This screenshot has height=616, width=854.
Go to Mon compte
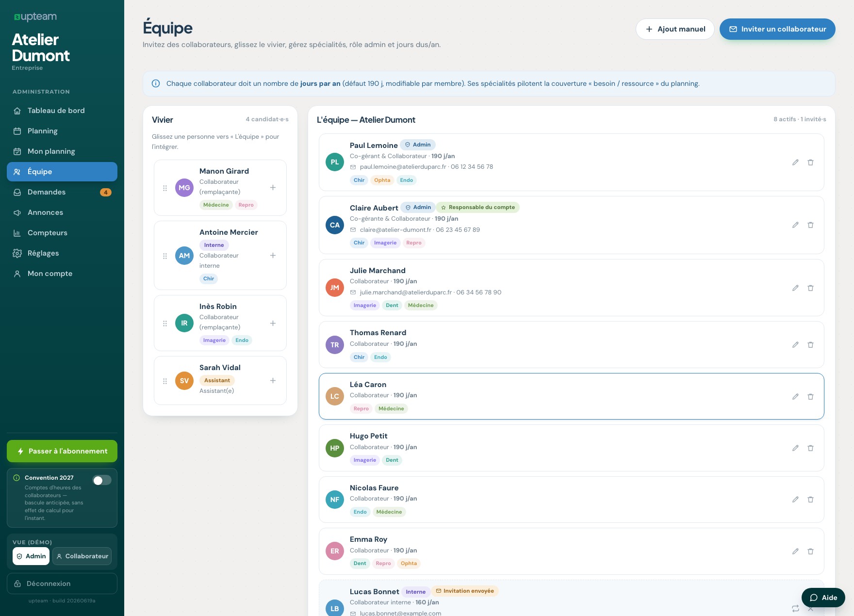click(62, 274)
